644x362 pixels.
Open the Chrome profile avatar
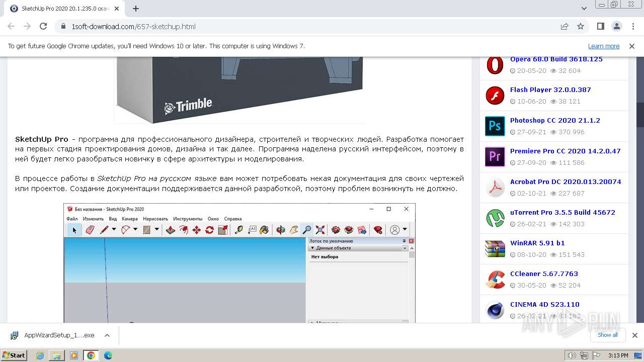[x=616, y=27]
